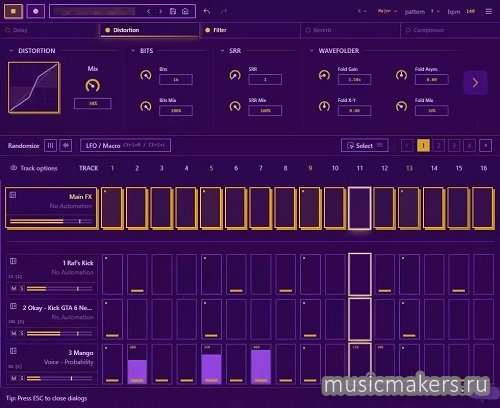
Task: Switch to the Compressor tab
Action: tap(450, 30)
